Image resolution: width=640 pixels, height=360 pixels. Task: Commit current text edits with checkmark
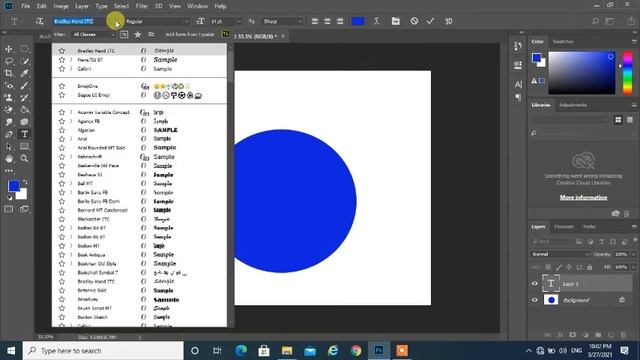pyautogui.click(x=430, y=21)
